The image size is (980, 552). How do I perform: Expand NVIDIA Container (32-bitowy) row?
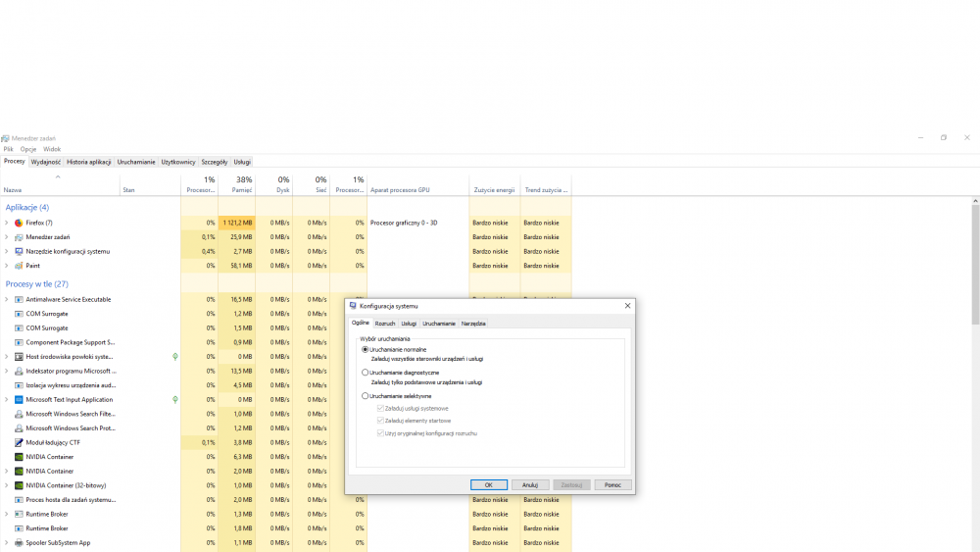(7, 485)
